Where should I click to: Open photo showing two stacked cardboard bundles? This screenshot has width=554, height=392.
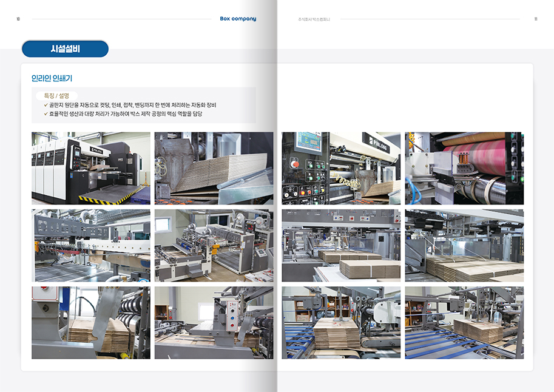point(340,245)
